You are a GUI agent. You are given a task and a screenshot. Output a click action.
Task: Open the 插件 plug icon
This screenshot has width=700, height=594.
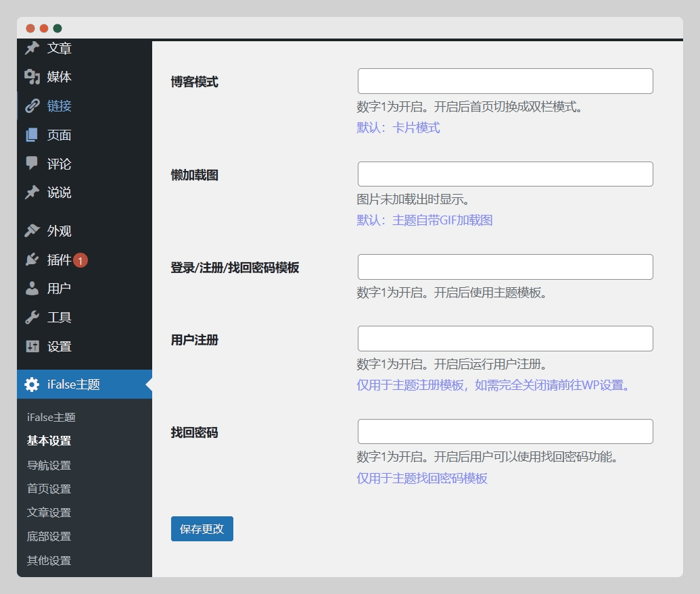pyautogui.click(x=32, y=259)
